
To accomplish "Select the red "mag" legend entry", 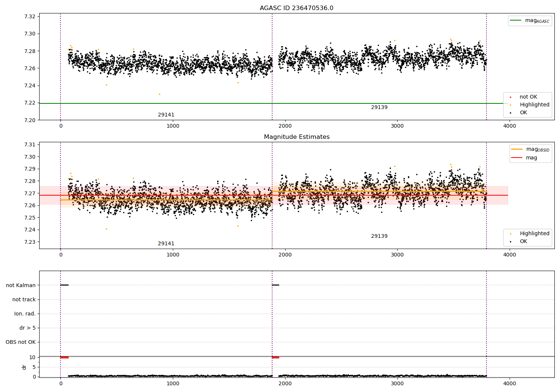I will [524, 158].
